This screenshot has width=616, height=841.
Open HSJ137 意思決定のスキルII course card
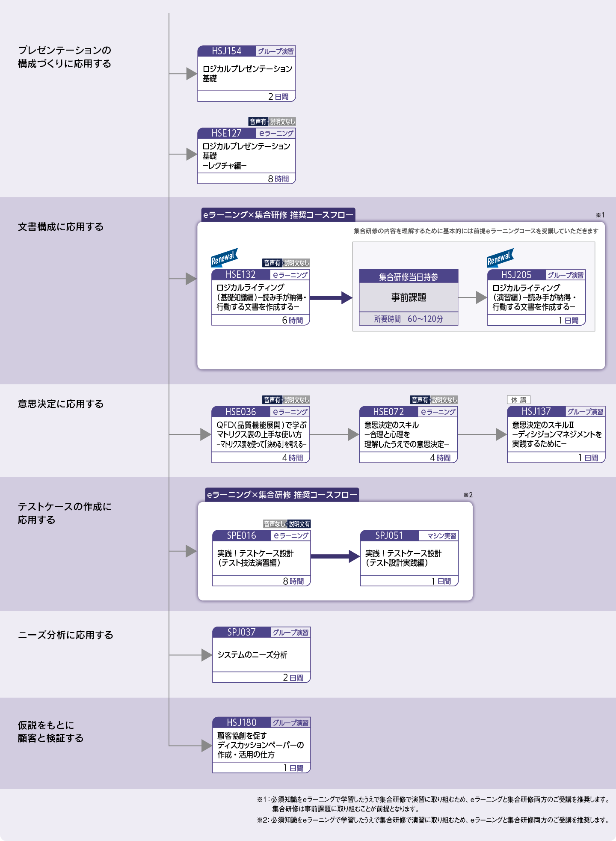pos(556,434)
